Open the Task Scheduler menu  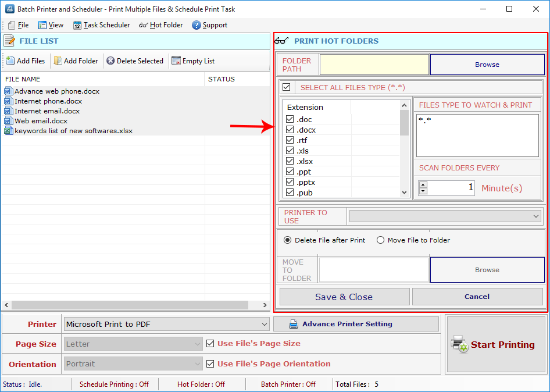[101, 24]
